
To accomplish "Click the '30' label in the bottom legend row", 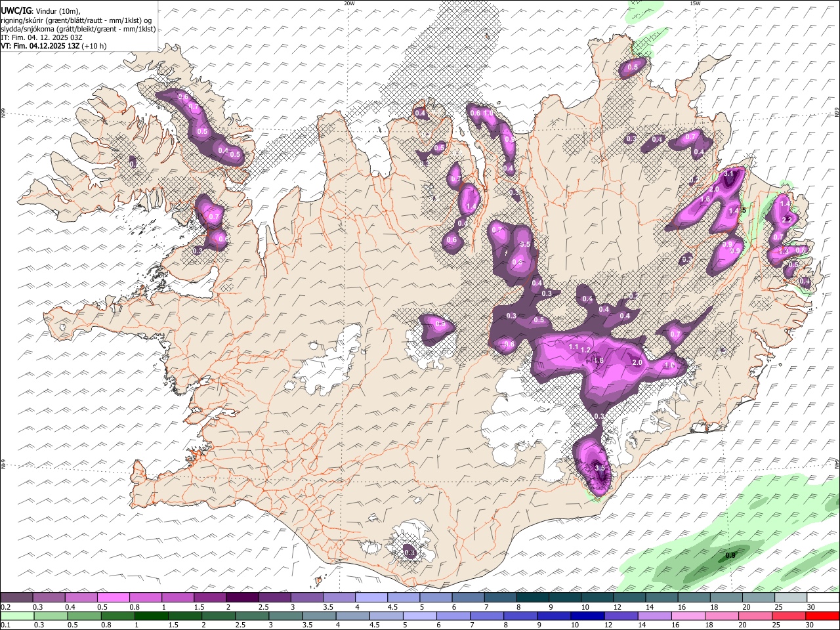I will click(x=810, y=625).
